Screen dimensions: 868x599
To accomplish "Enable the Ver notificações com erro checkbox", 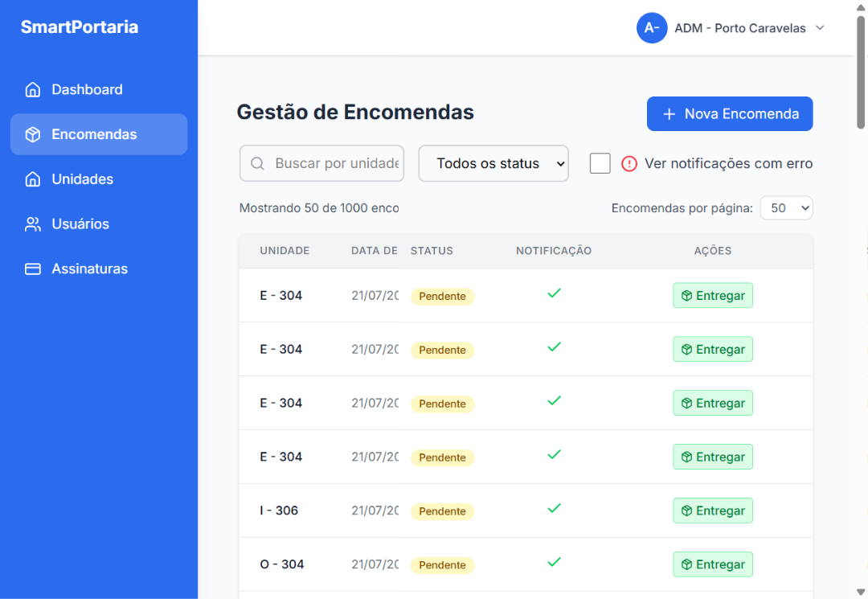I will [x=600, y=162].
